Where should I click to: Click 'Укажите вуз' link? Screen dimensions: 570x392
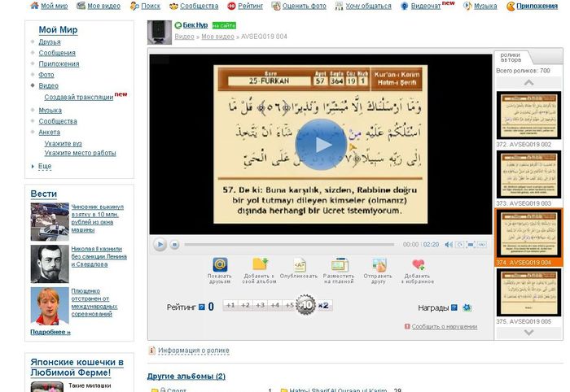click(x=64, y=143)
